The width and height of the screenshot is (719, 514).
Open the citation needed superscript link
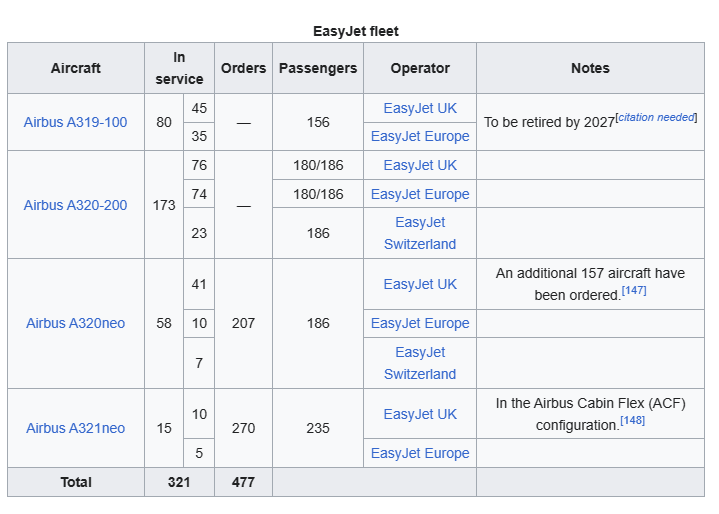pyautogui.click(x=656, y=117)
